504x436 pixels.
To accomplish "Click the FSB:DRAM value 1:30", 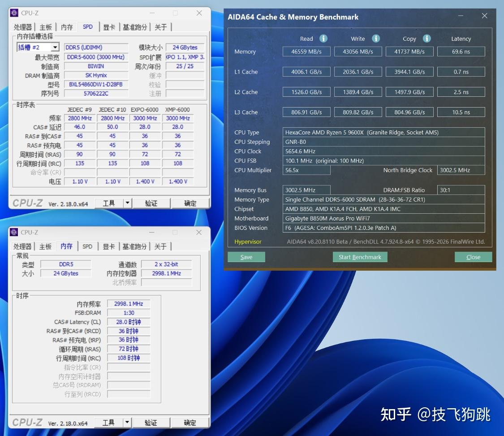I will point(129,312).
